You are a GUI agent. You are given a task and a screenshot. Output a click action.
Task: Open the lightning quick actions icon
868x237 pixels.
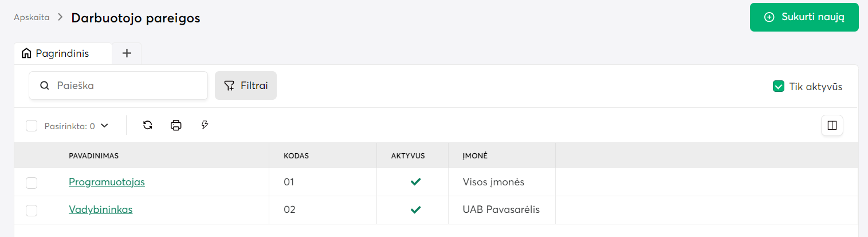tap(205, 125)
